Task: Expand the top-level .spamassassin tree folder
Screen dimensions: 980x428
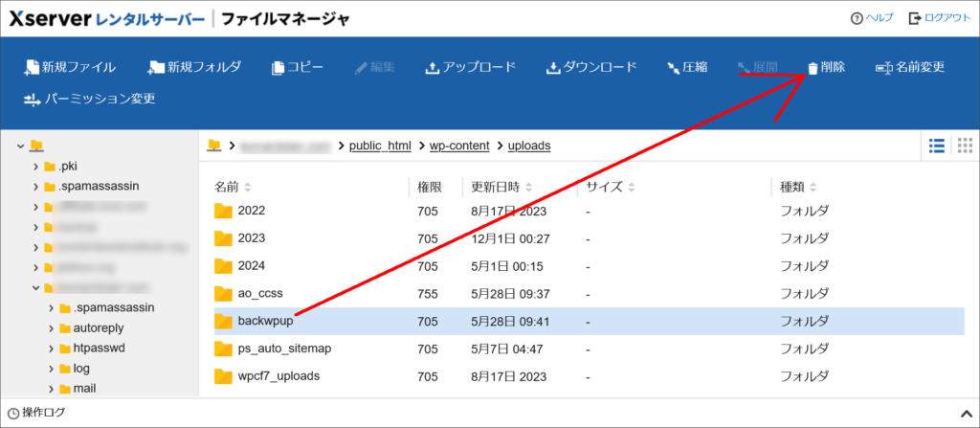Action: (x=35, y=187)
